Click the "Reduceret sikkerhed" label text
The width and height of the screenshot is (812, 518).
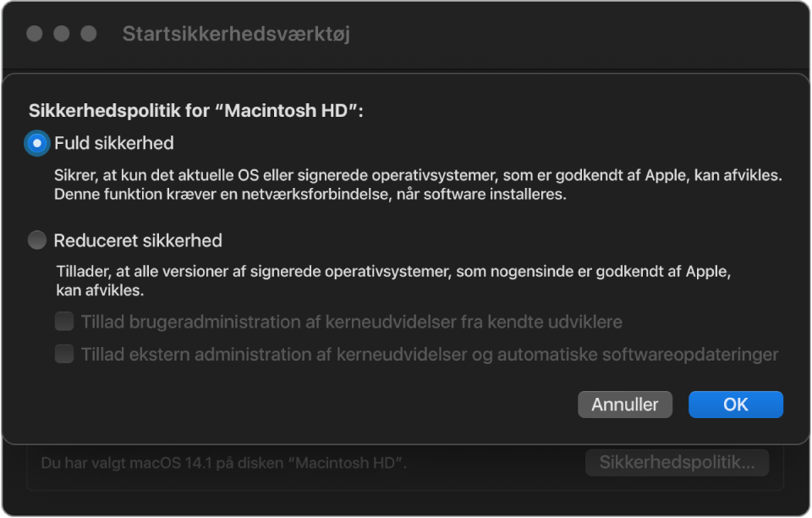pyautogui.click(x=138, y=240)
